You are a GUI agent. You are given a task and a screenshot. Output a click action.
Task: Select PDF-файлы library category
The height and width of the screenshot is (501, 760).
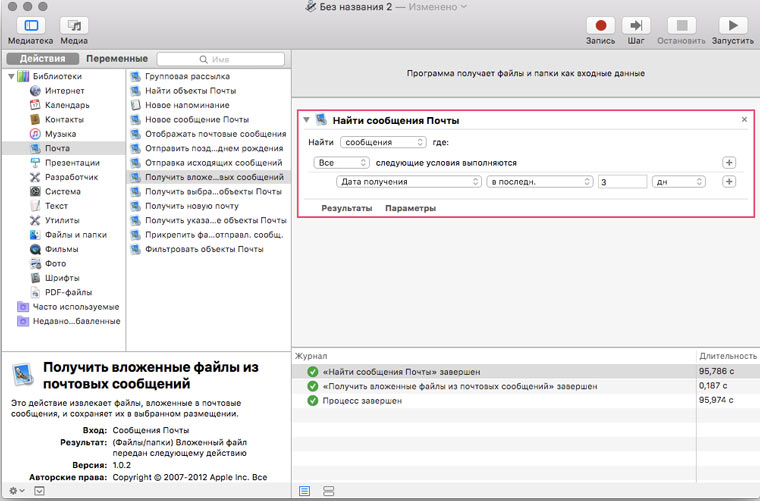click(x=68, y=292)
